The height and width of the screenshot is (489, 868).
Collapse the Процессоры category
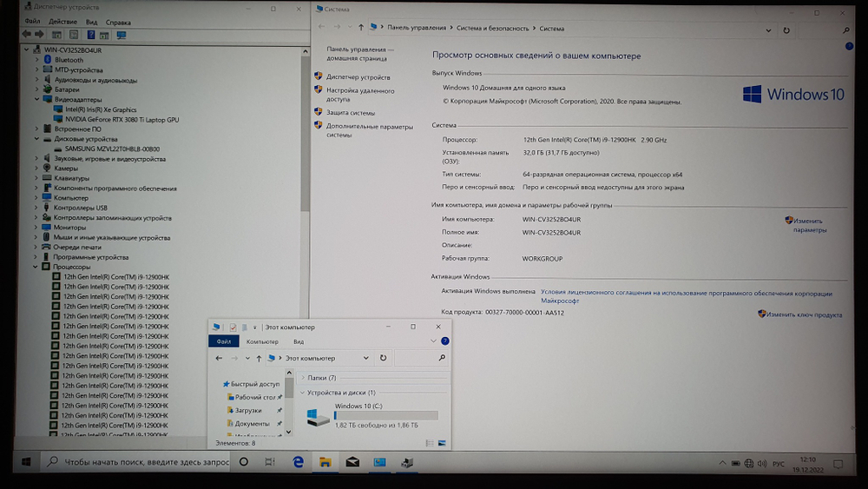pyautogui.click(x=36, y=267)
